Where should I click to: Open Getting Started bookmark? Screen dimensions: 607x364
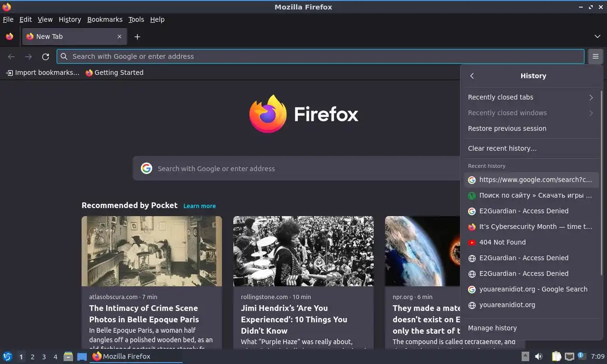pyautogui.click(x=114, y=73)
